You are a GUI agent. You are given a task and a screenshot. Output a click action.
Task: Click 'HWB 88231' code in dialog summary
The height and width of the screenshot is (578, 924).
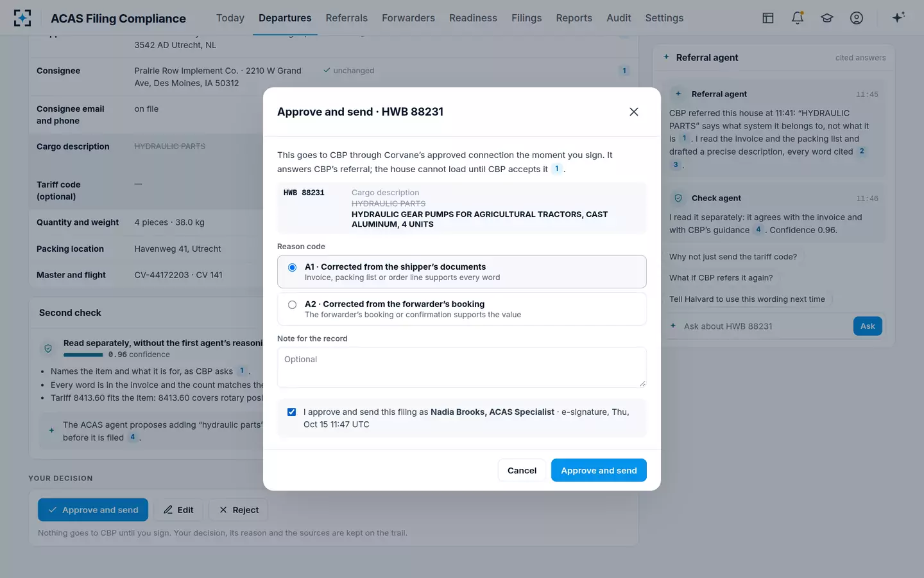[304, 193]
